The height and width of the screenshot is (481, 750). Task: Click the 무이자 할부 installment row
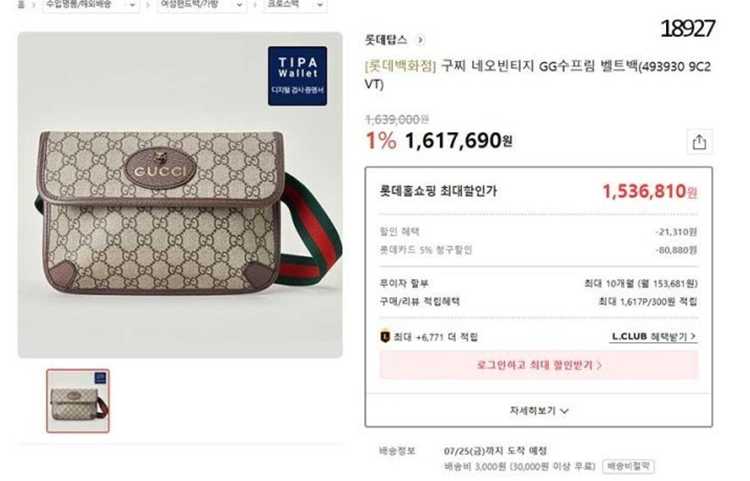(x=539, y=284)
